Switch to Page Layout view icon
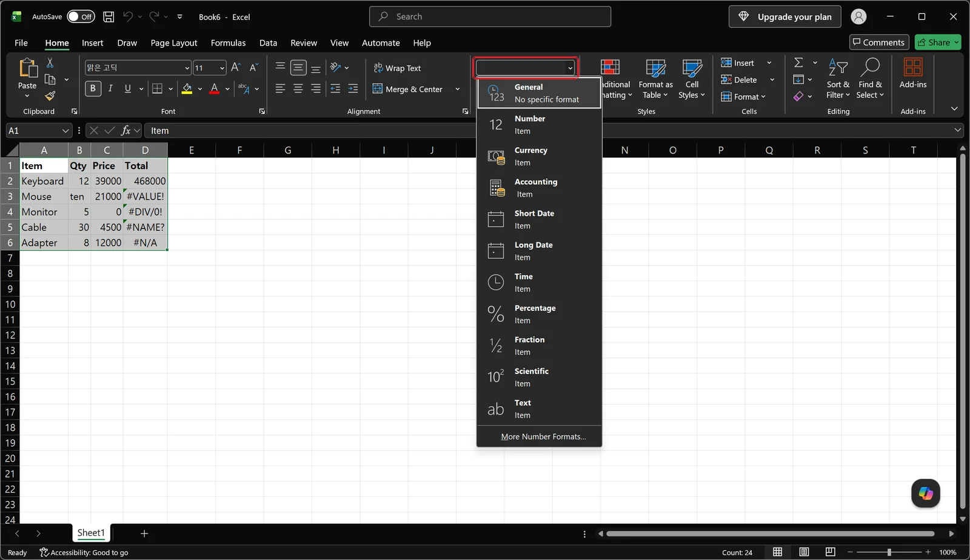 tap(804, 552)
